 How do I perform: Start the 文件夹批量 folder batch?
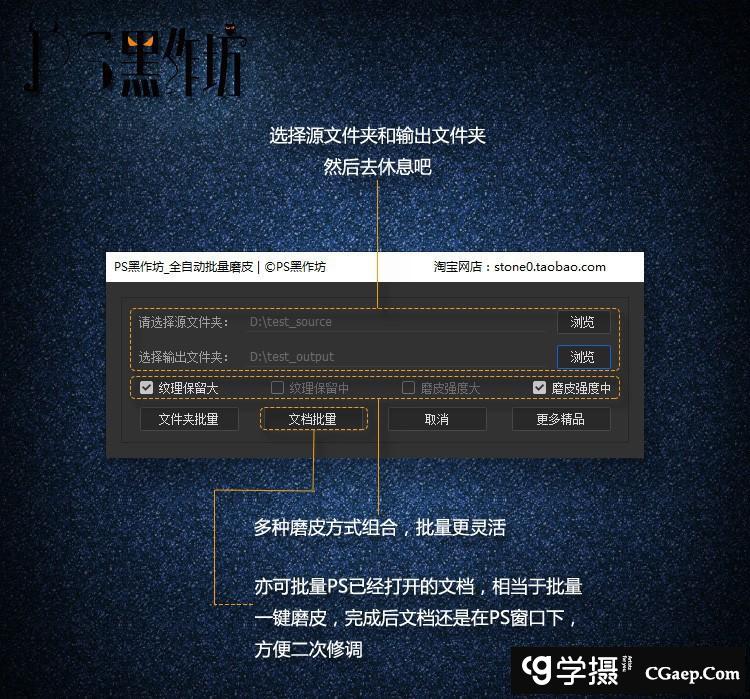click(188, 419)
